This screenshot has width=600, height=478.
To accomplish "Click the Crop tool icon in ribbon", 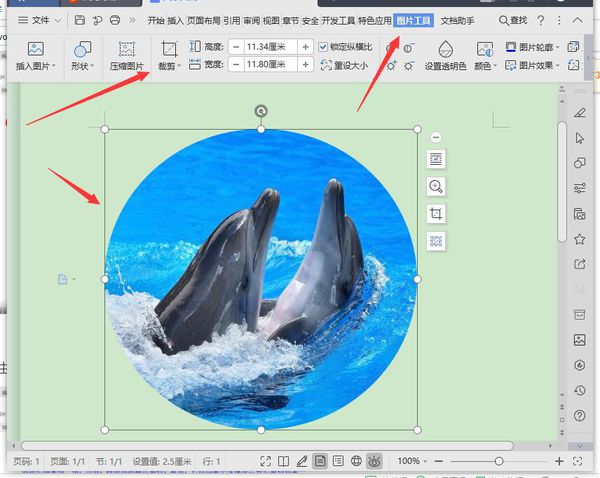I will tap(169, 49).
